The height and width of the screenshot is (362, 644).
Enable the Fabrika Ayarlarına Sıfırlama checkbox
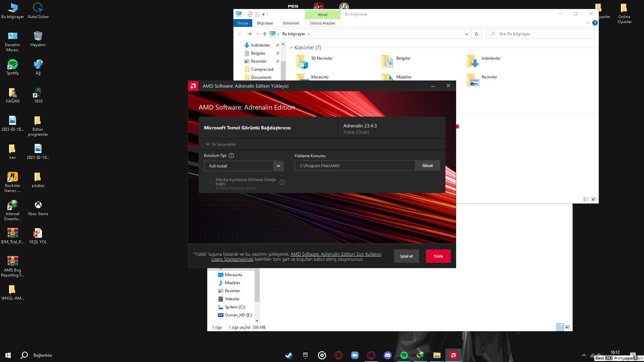click(x=208, y=184)
